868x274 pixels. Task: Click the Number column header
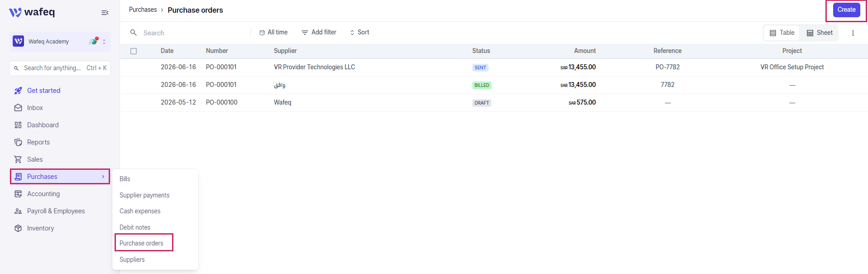(217, 51)
